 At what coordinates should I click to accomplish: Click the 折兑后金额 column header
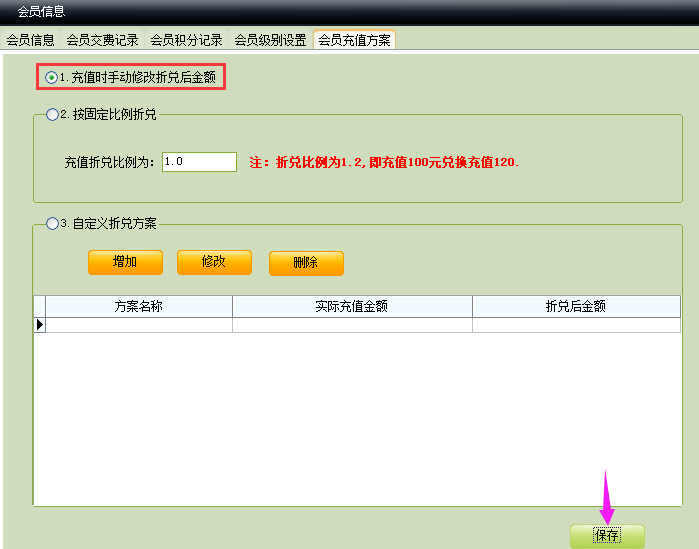point(576,307)
